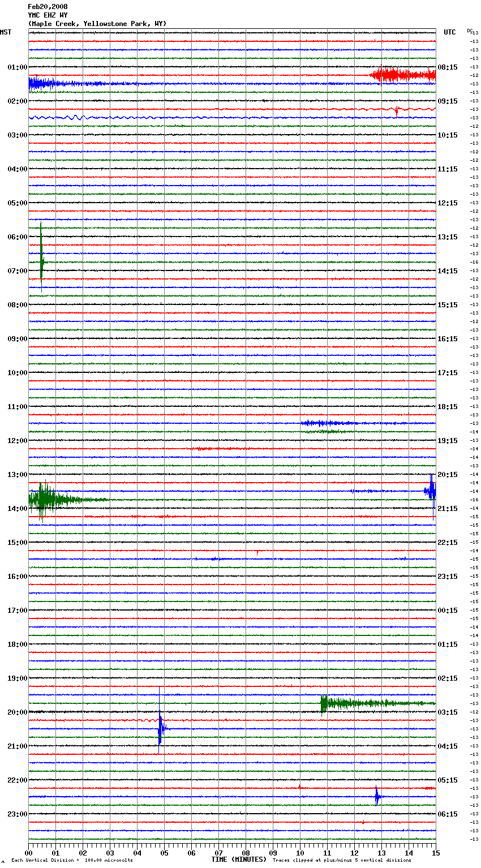Click the 23:00 MST time label
Image resolution: width=481 pixels, height=868 pixels.
tap(18, 814)
